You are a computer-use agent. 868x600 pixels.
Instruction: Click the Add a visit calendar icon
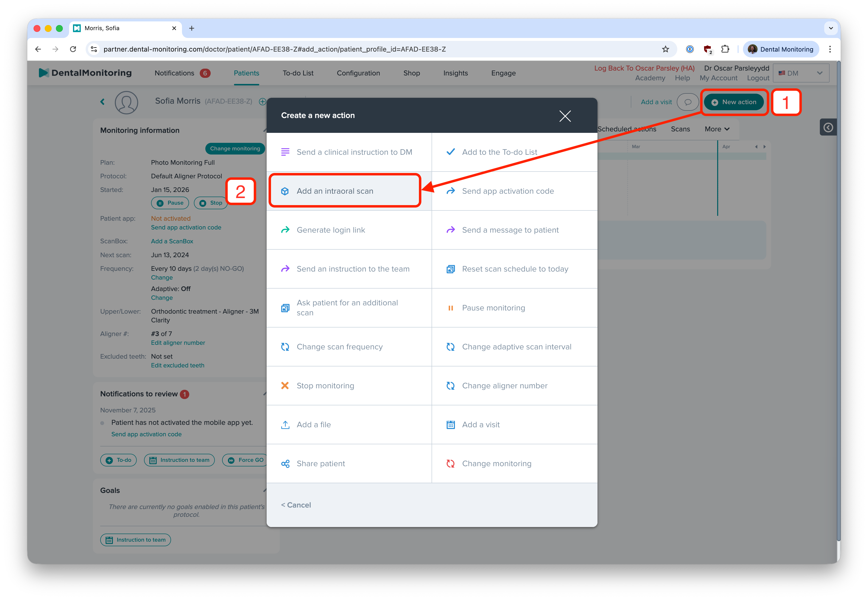coord(450,424)
